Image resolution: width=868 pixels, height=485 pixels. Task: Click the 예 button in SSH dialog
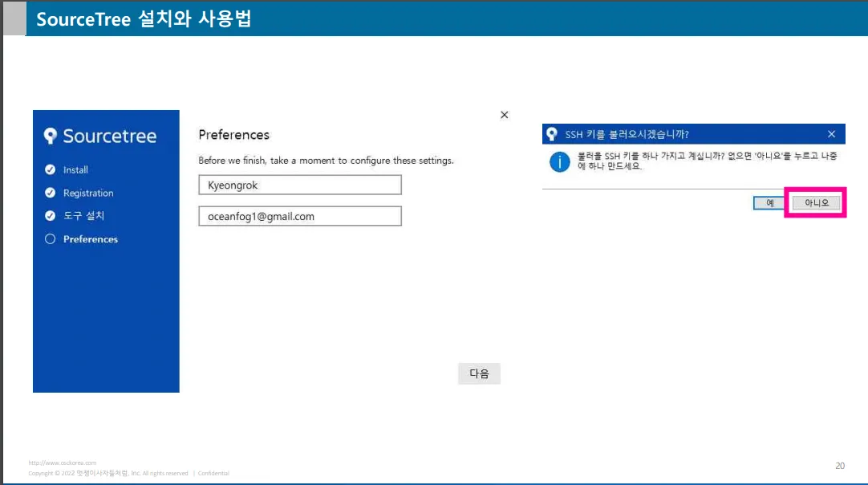tap(769, 203)
